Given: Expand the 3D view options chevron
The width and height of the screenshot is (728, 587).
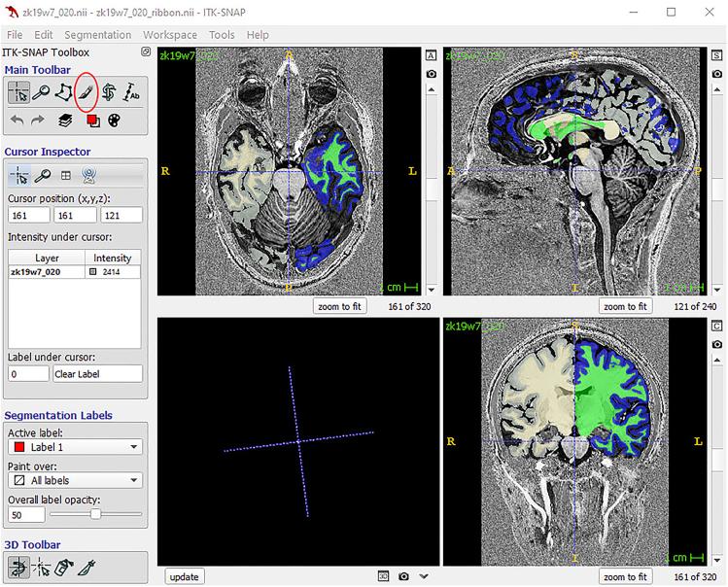Looking at the screenshot, I should tap(424, 576).
